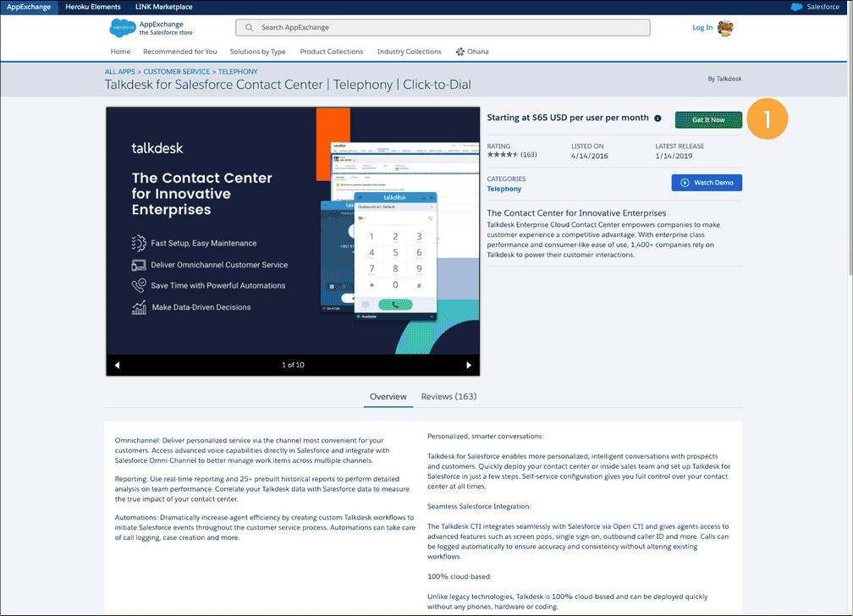The width and height of the screenshot is (853, 616).
Task: Open the Telephony category link
Action: click(504, 190)
